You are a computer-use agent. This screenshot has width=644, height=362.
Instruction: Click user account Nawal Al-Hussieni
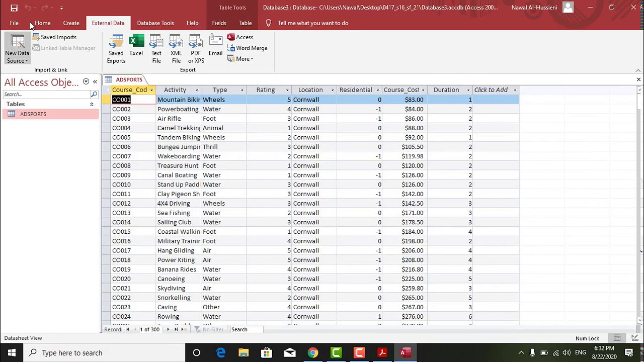tap(534, 8)
